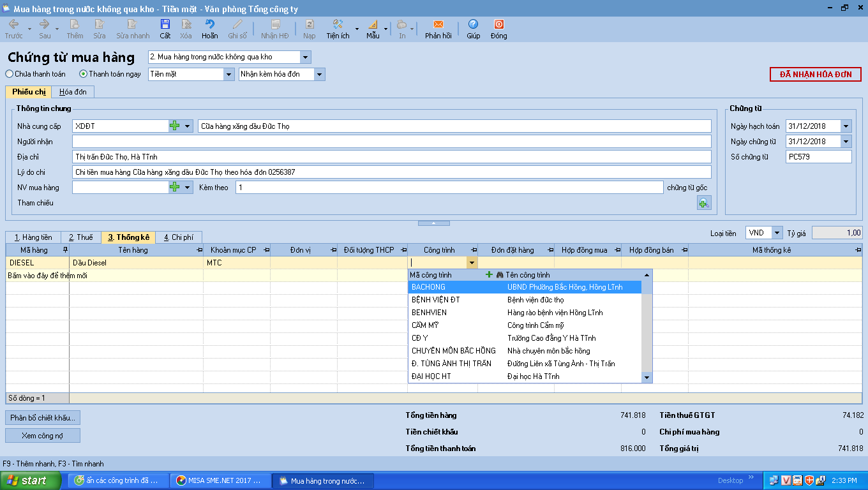Click the Phản hồi feedback icon
This screenshot has width=868, height=490.
pos(438,25)
